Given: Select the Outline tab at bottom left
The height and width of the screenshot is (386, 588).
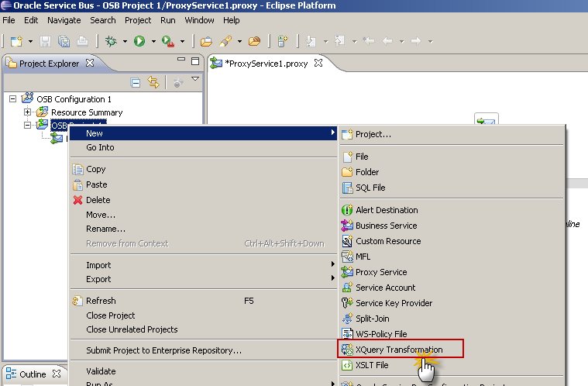Looking at the screenshot, I should point(32,374).
